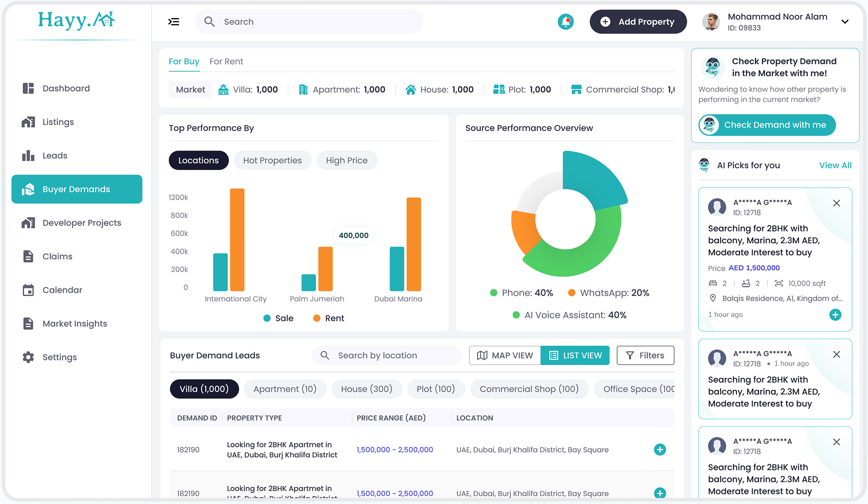Image resolution: width=868 pixels, height=504 pixels.
Task: Open Listings from the sidebar
Action: (58, 122)
